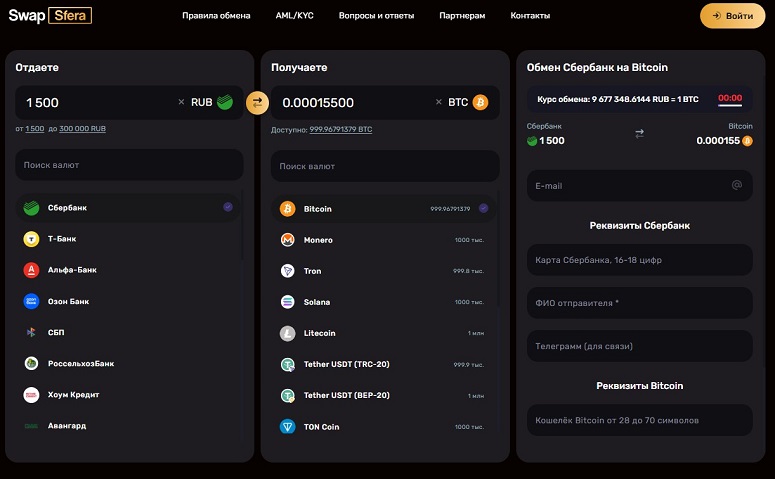Screen dimensions: 775x479
Task: Clear the 1 500 RUB amount with the X
Action: point(181,102)
